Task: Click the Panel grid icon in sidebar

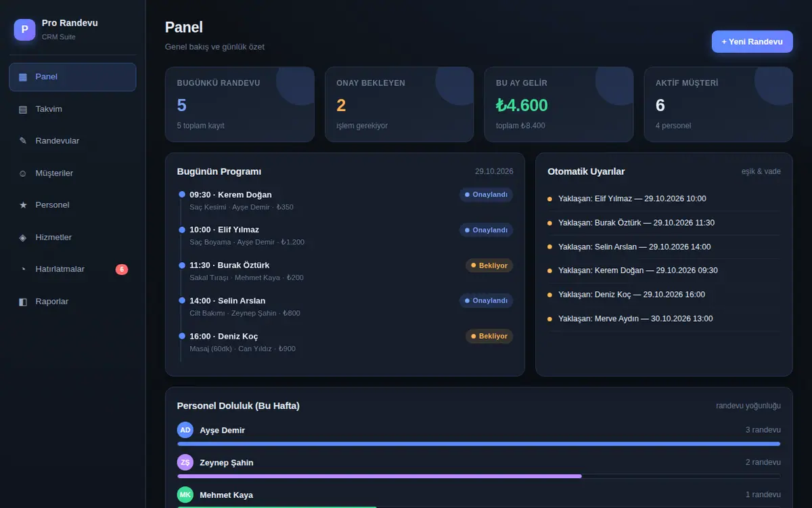Action: click(23, 77)
